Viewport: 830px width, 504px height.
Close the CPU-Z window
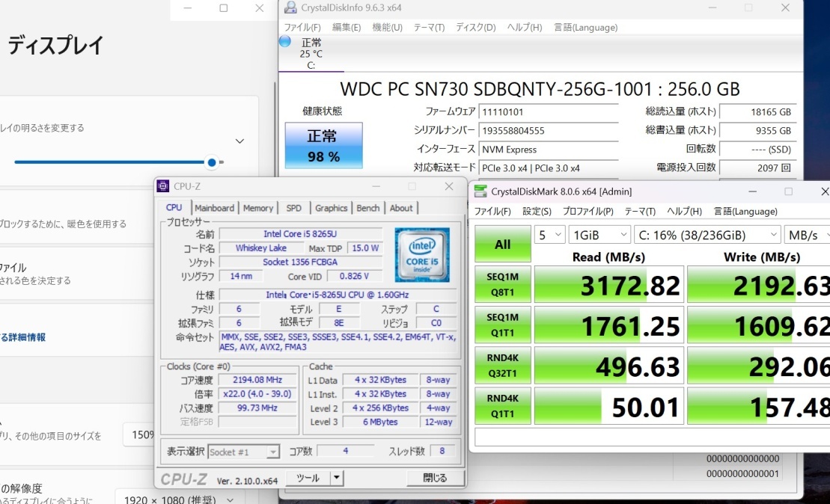[x=449, y=186]
